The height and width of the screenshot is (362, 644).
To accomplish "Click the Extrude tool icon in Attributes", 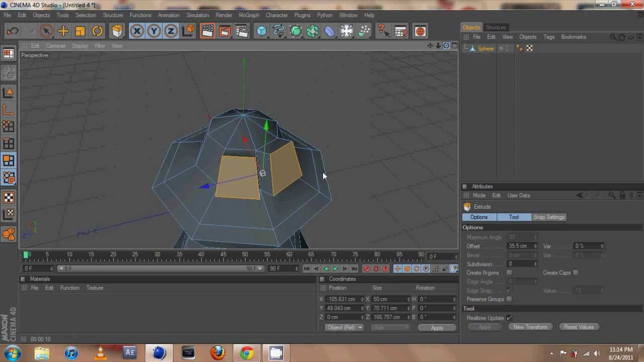I will coord(467,207).
